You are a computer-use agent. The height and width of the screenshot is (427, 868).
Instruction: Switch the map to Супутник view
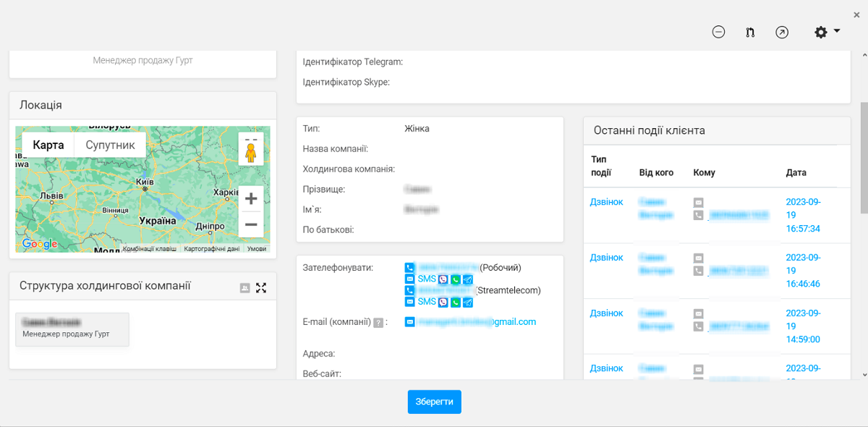(x=110, y=145)
